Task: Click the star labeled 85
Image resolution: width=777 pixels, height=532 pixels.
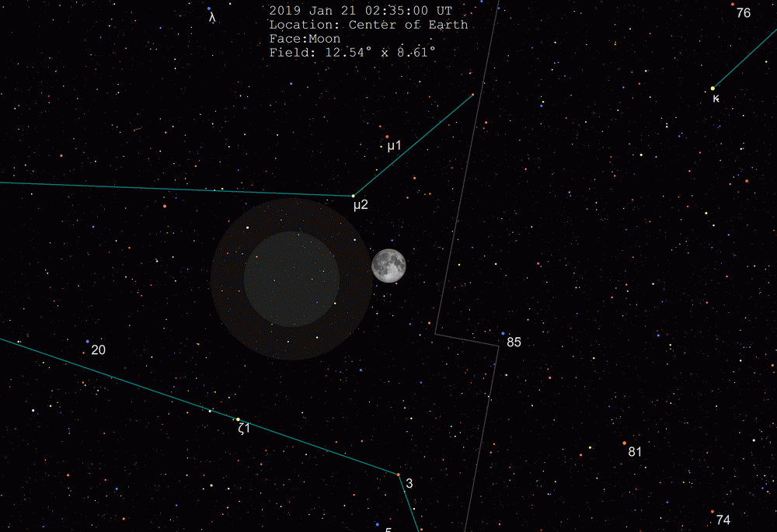Action: tap(503, 333)
